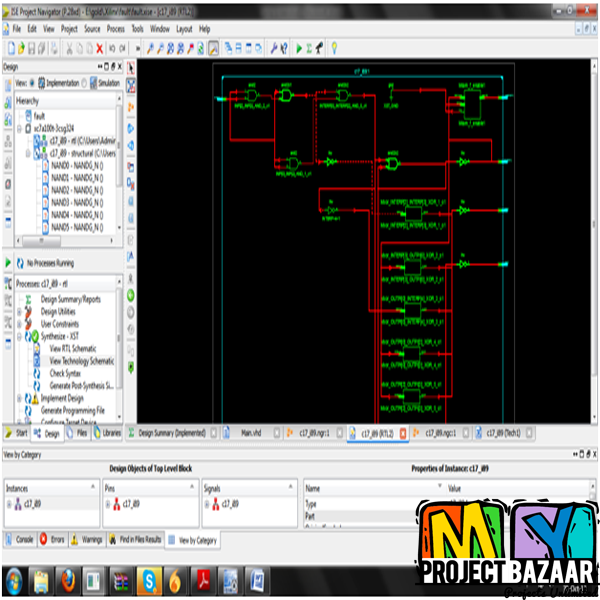Click the green Run process arrow in toolbar
This screenshot has width=600, height=600.
tap(298, 47)
